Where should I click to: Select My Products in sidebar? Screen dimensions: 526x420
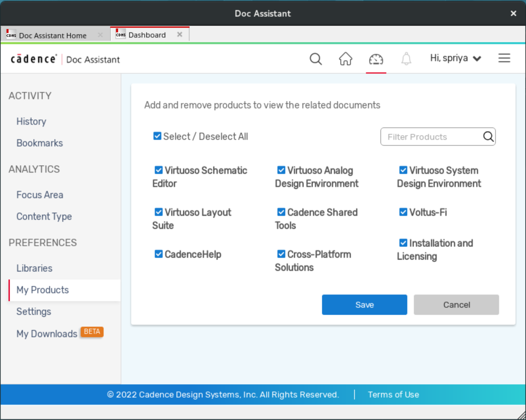(x=65, y=290)
